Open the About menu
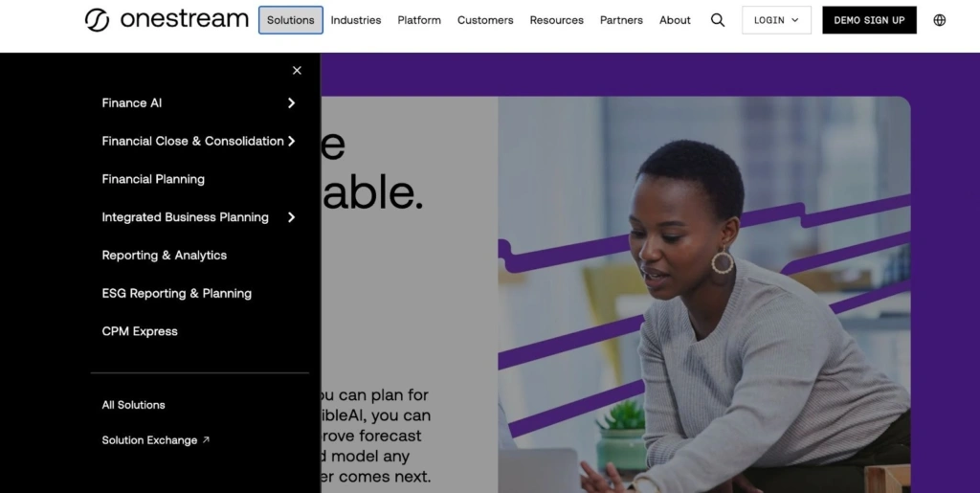 (675, 20)
